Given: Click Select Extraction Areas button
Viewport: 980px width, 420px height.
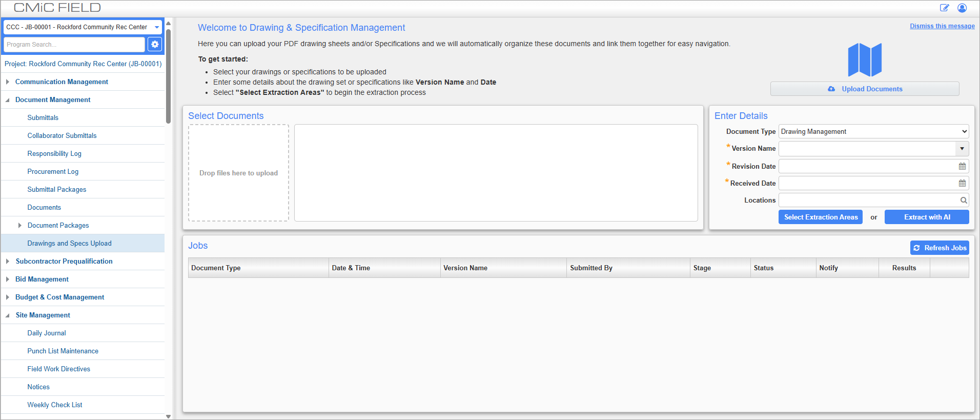Looking at the screenshot, I should 821,217.
